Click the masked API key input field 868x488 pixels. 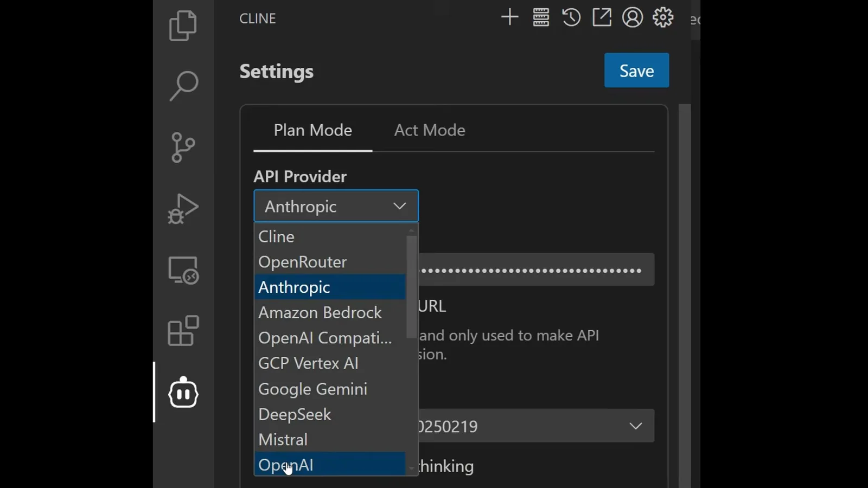click(x=536, y=269)
